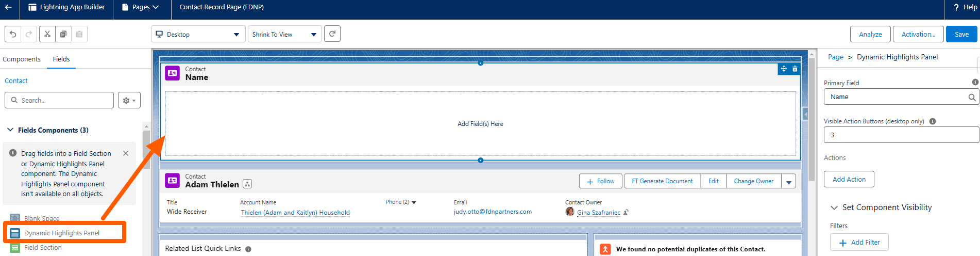
Task: Click the back arrow icon
Action: tap(8, 7)
